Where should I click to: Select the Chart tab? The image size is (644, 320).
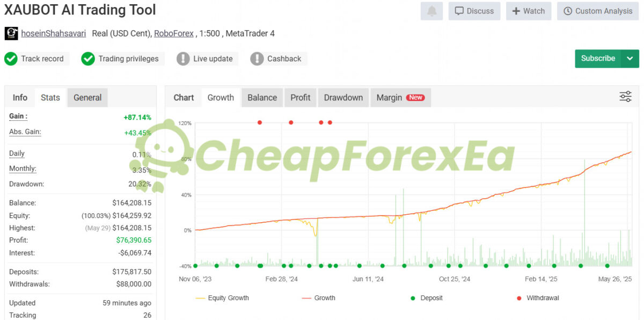(184, 98)
